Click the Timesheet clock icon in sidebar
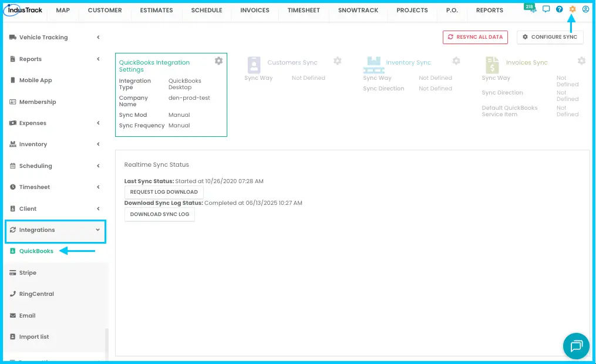This screenshot has height=364, width=596. pyautogui.click(x=13, y=187)
